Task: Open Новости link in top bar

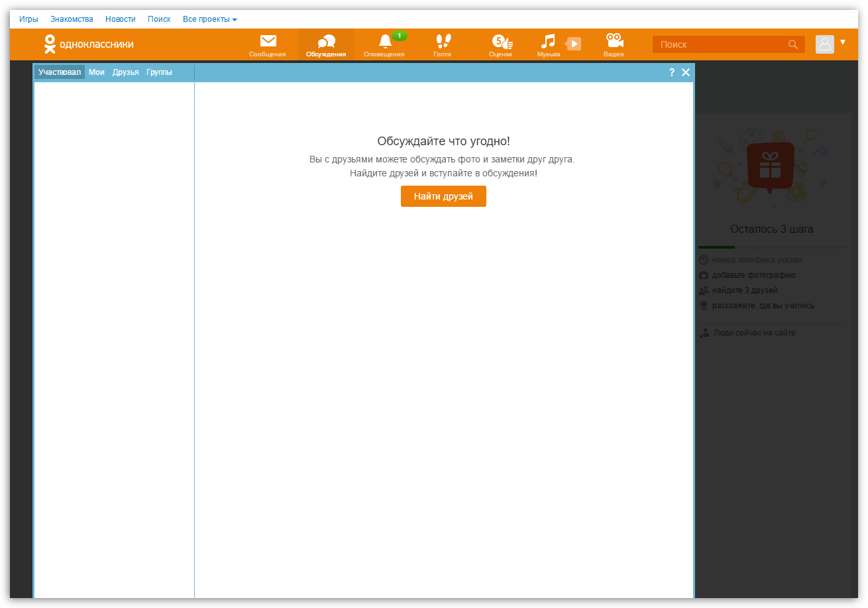Action: (x=121, y=19)
